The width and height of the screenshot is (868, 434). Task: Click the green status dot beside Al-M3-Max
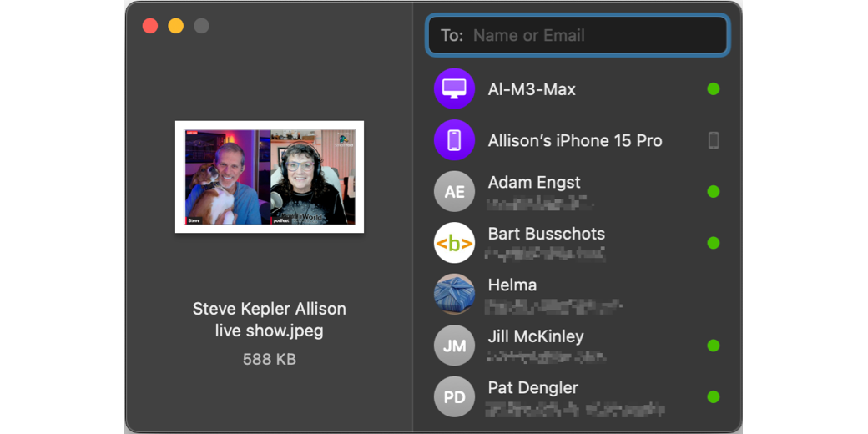tap(713, 89)
